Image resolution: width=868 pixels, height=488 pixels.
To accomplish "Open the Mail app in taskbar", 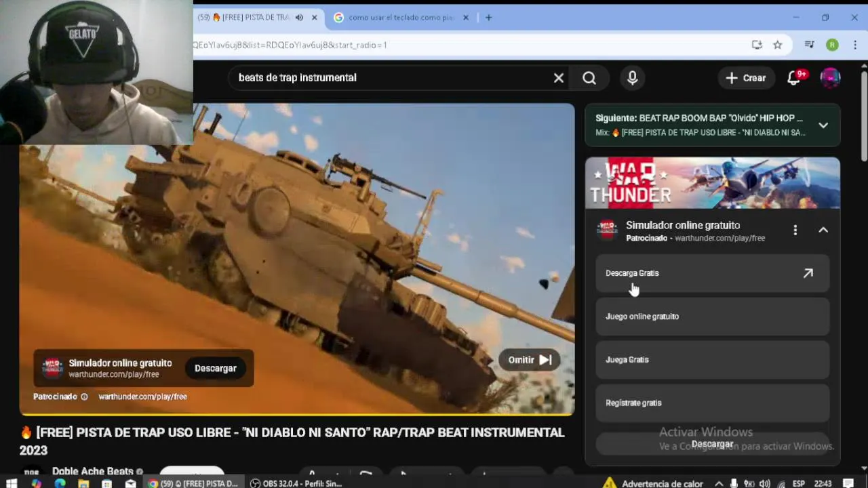I will (x=130, y=483).
